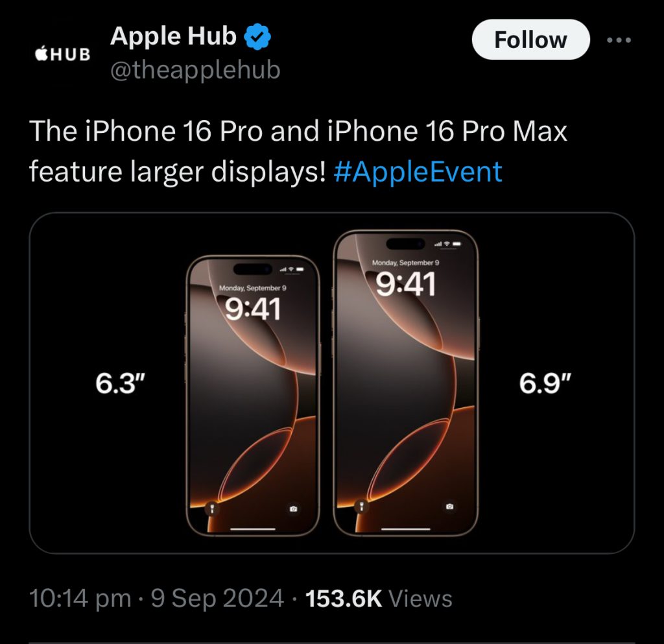The height and width of the screenshot is (644, 664).
Task: Select the 6.9" size label
Action: click(545, 383)
